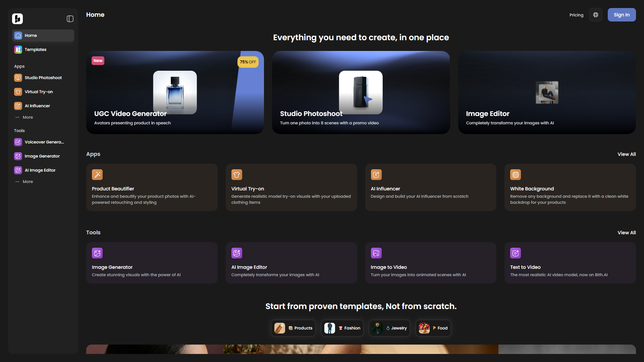Click the Product Beautifier wand icon
Image resolution: width=644 pixels, height=362 pixels.
pos(97,175)
